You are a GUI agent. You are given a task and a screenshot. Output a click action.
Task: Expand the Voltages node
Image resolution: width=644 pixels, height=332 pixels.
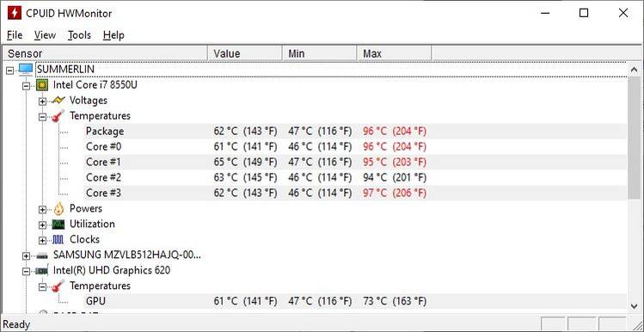42,101
